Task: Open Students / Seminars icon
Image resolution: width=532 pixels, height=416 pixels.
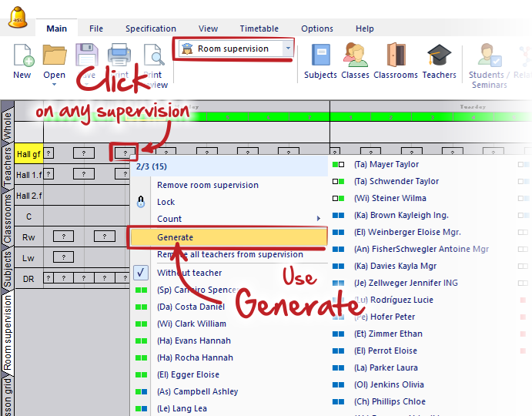Action: (488, 56)
